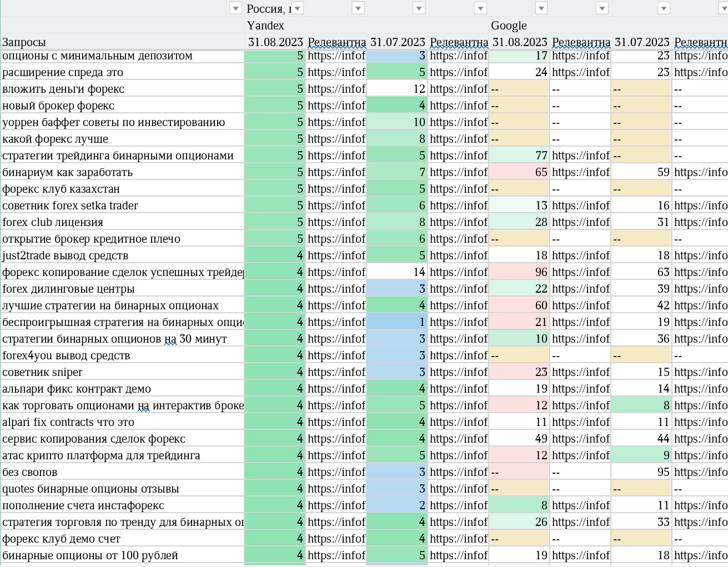
Task: Open filter dropdown above Google 31.08.2023 column
Action: [541, 8]
